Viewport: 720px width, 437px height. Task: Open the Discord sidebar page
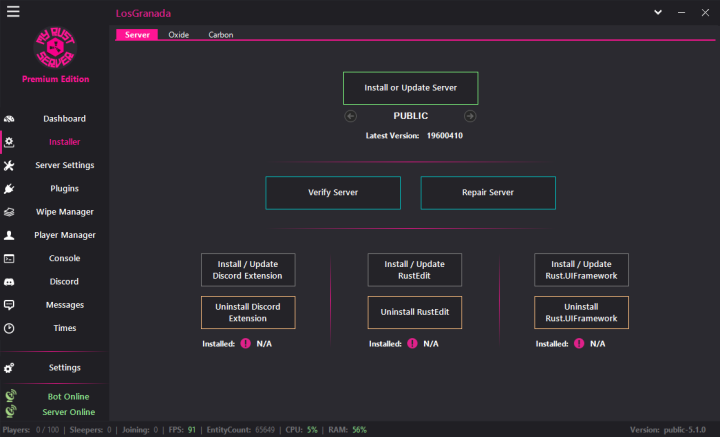tap(64, 282)
